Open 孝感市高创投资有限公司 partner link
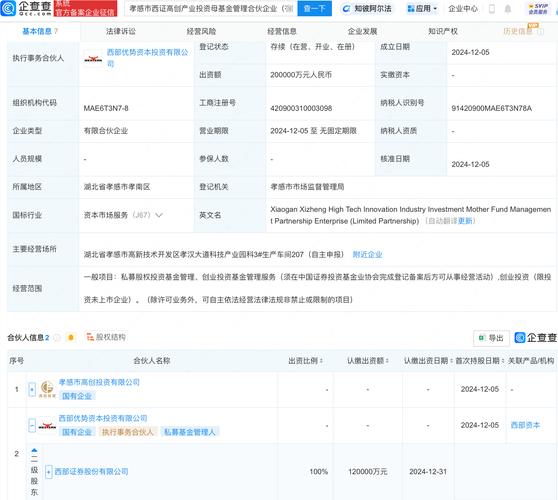The image size is (558, 500). pos(99,382)
